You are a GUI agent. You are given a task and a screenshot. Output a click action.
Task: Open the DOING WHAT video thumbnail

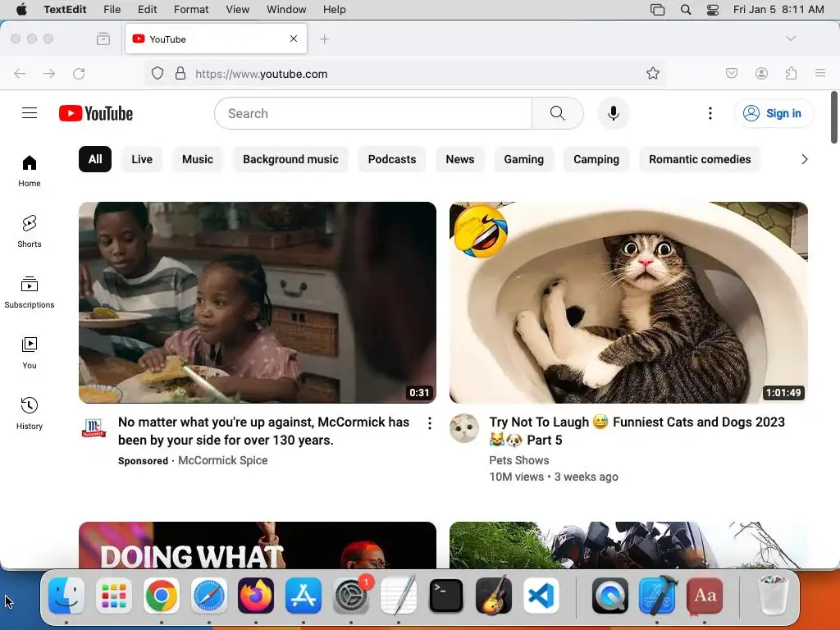(258, 545)
